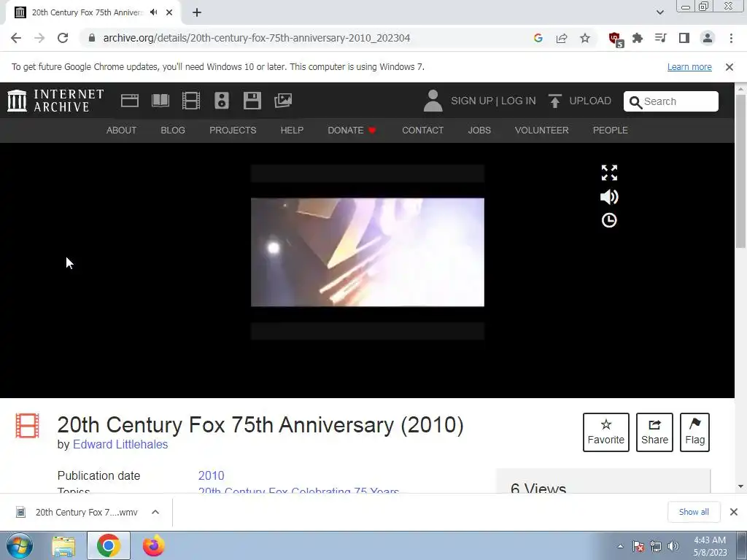Click the Search field on Internet Archive

click(x=671, y=101)
